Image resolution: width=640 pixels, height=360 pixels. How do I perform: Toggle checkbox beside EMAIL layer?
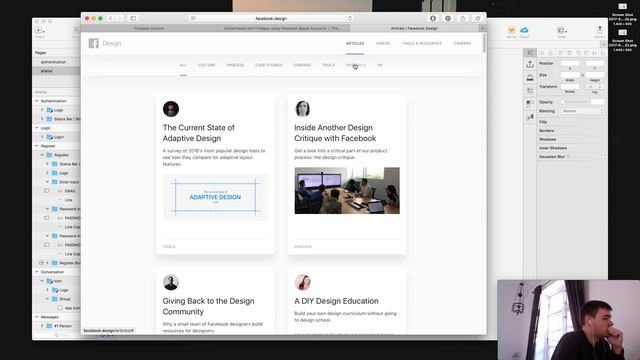(x=47, y=191)
